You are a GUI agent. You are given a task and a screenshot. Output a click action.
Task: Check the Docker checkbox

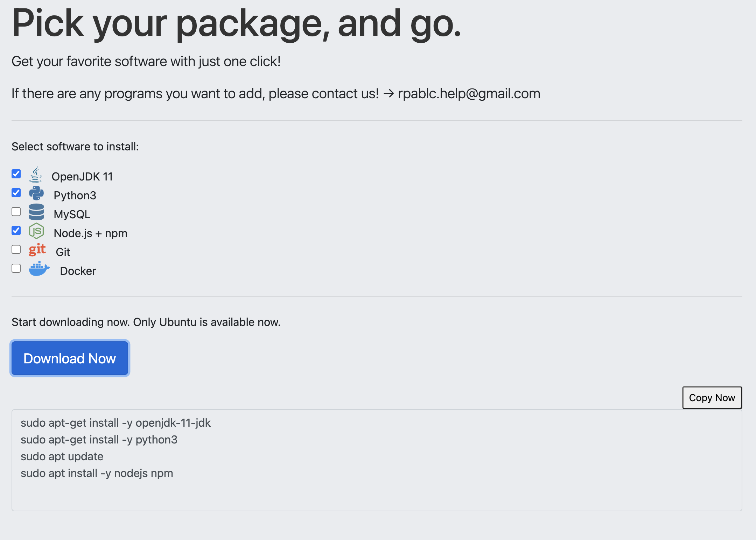16,268
